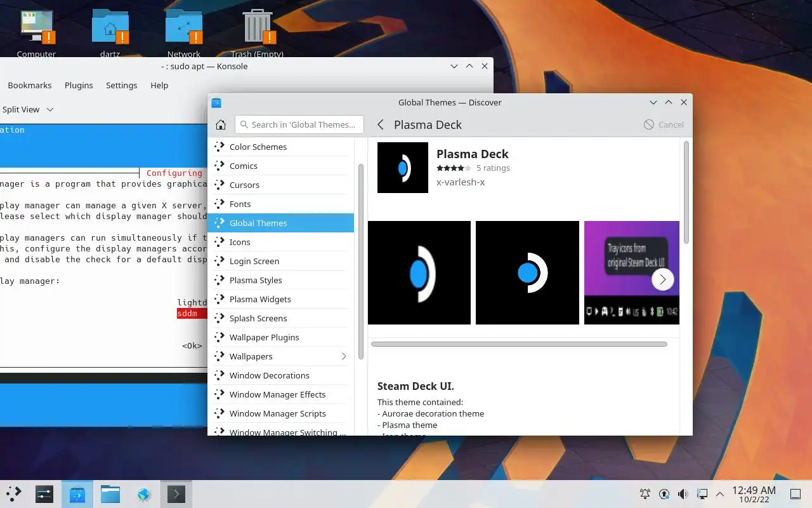Image resolution: width=812 pixels, height=508 pixels.
Task: Launch the web browser taskbar icon
Action: point(143,494)
